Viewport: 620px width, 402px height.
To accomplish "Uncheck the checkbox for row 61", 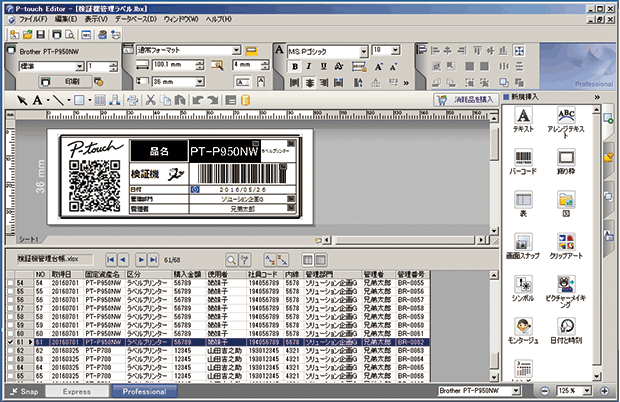I will 10,342.
